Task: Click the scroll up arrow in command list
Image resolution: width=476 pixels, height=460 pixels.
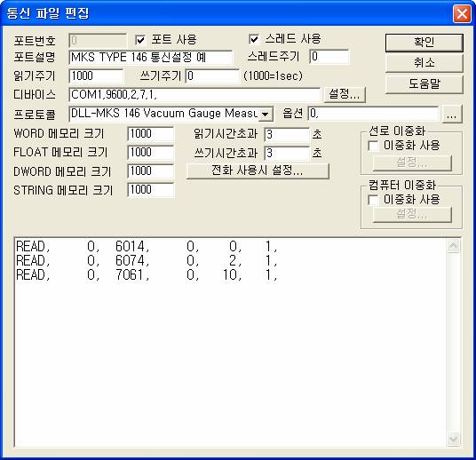Action: point(454,246)
